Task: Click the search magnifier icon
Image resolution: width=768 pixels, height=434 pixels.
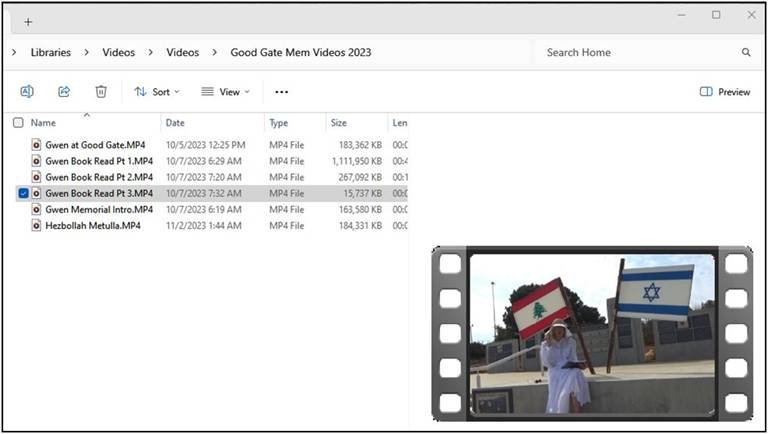Action: (746, 52)
